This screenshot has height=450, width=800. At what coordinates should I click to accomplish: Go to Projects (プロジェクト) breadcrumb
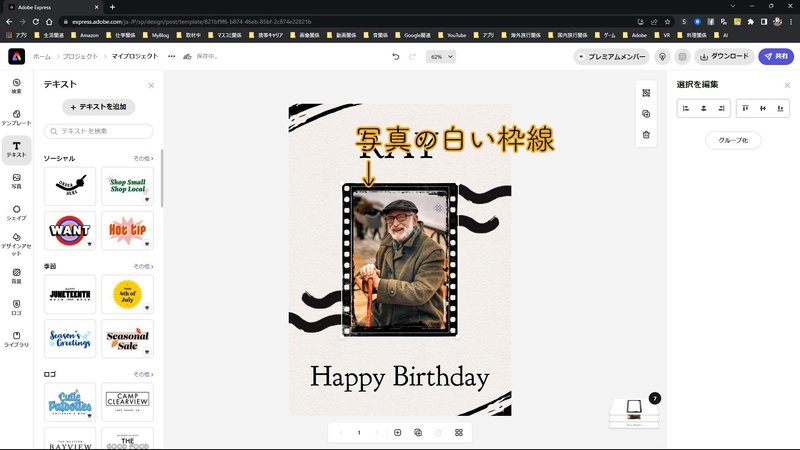(80, 56)
